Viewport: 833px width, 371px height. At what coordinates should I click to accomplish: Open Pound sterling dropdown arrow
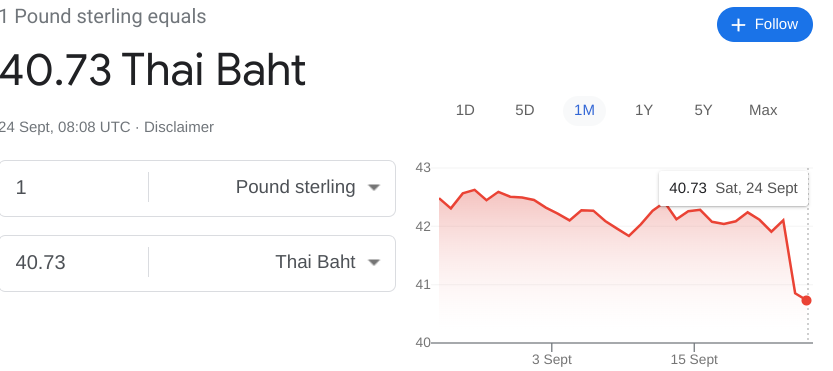(x=374, y=188)
